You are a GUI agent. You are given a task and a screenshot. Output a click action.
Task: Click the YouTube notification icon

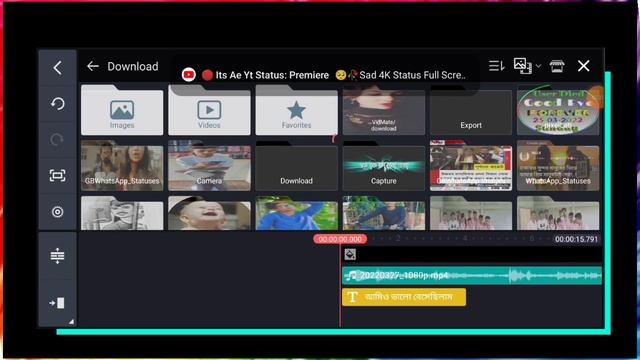tap(189, 75)
